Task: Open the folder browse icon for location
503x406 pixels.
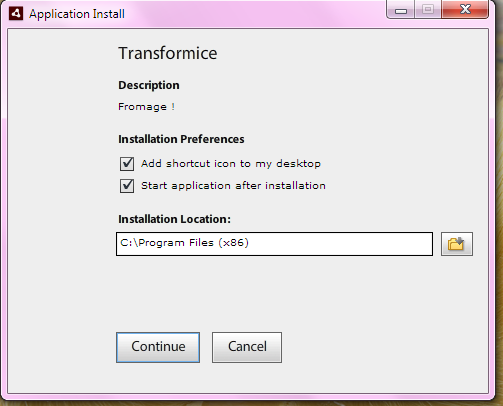Action: (457, 244)
